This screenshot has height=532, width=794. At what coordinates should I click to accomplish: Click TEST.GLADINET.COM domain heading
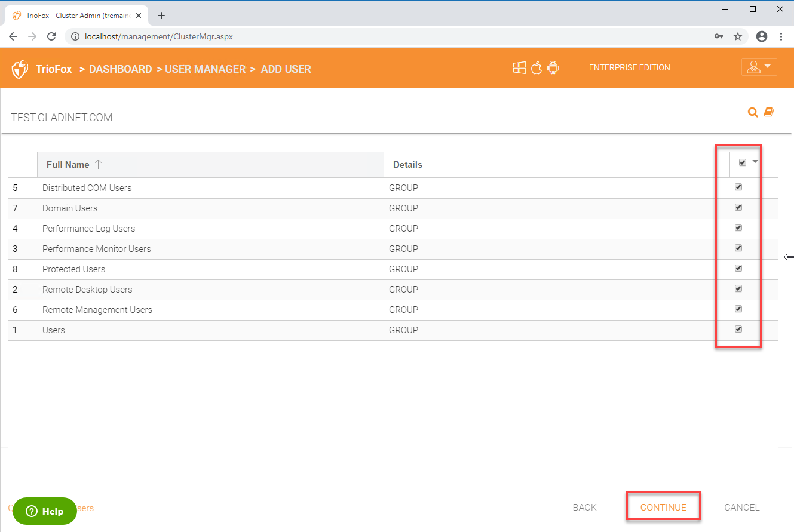tap(62, 118)
